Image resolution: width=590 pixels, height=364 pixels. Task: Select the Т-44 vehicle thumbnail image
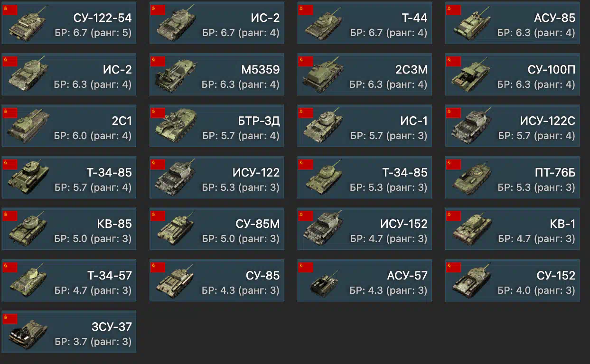tap(323, 25)
